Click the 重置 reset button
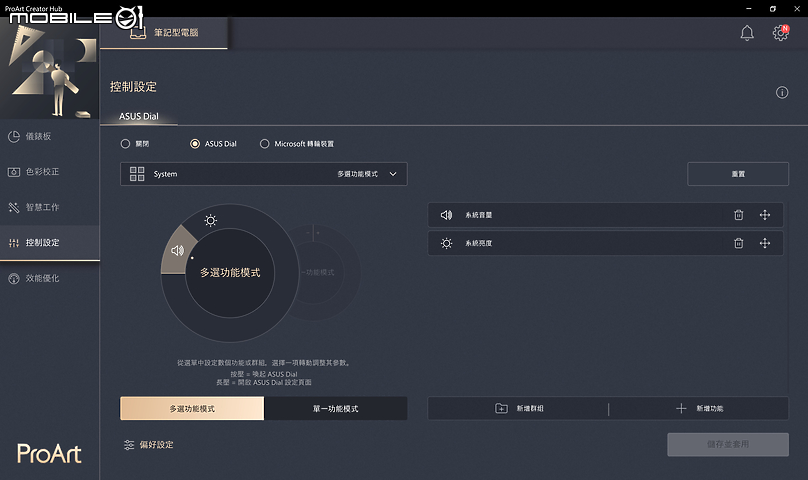 pos(738,174)
